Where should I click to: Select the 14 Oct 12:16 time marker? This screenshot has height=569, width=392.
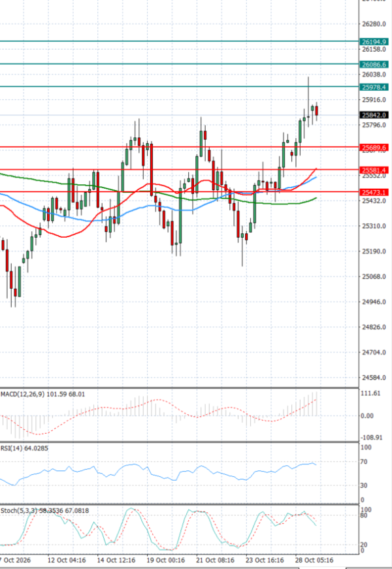[116, 560]
